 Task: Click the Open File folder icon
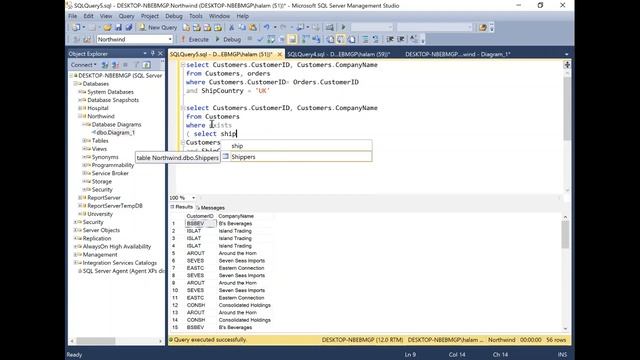coord(107,27)
